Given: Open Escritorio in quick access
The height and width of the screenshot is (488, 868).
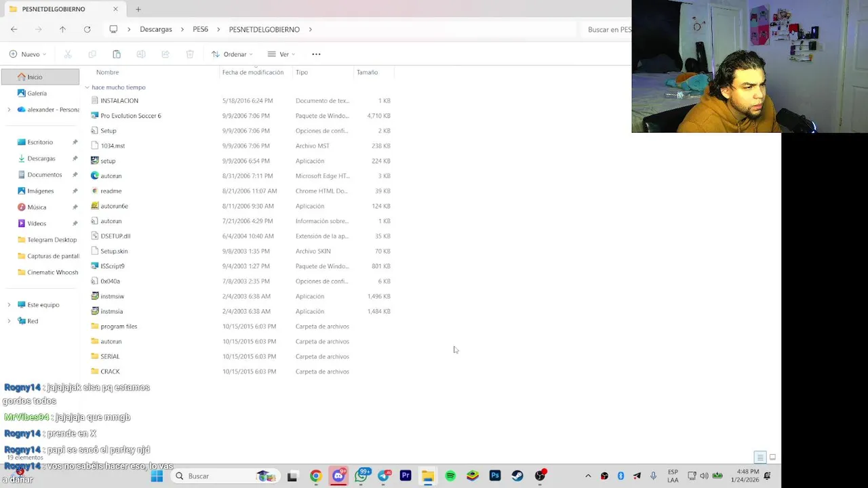Looking at the screenshot, I should pos(40,142).
